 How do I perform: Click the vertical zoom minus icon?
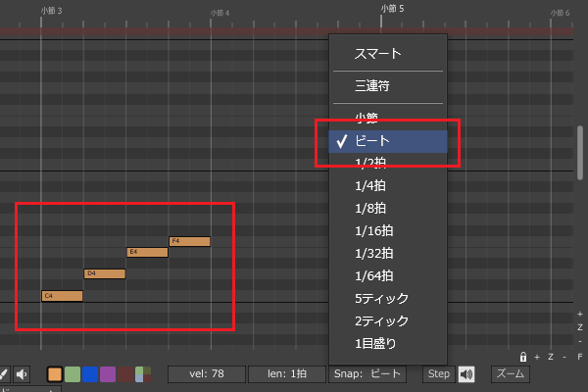580,339
